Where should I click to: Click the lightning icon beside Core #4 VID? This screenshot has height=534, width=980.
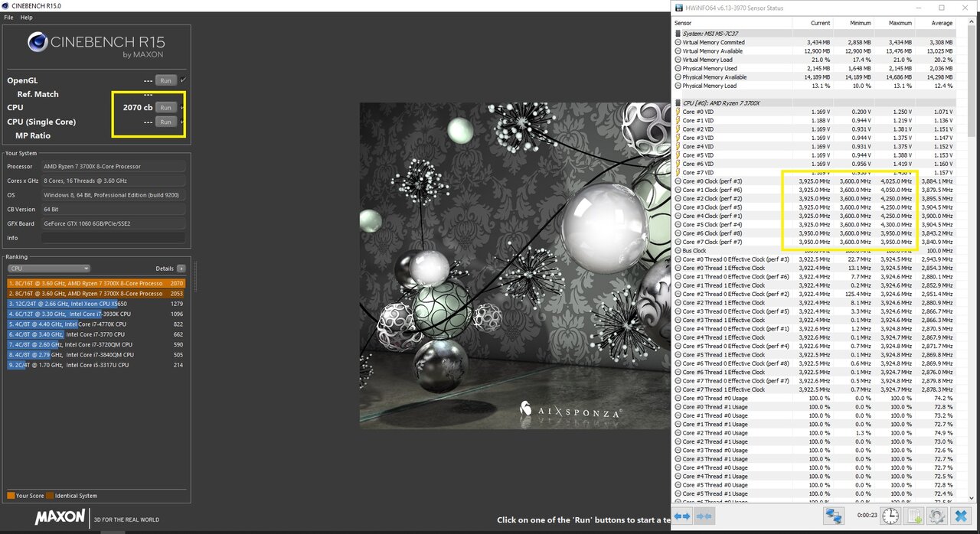pos(678,146)
